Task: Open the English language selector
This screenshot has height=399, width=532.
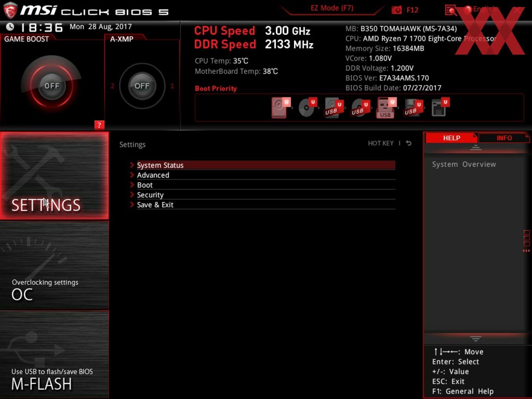Action: (x=480, y=9)
